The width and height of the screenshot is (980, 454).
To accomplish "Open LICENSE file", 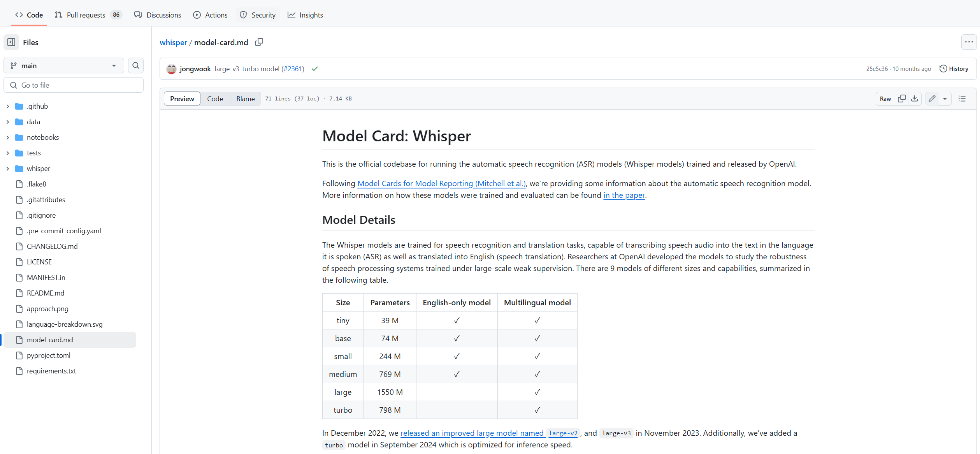I will (39, 262).
